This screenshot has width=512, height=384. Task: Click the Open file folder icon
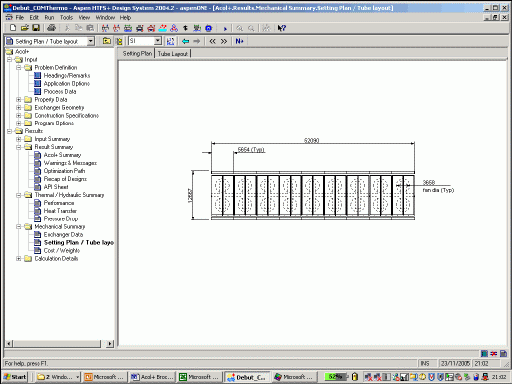pyautogui.click(x=24, y=28)
